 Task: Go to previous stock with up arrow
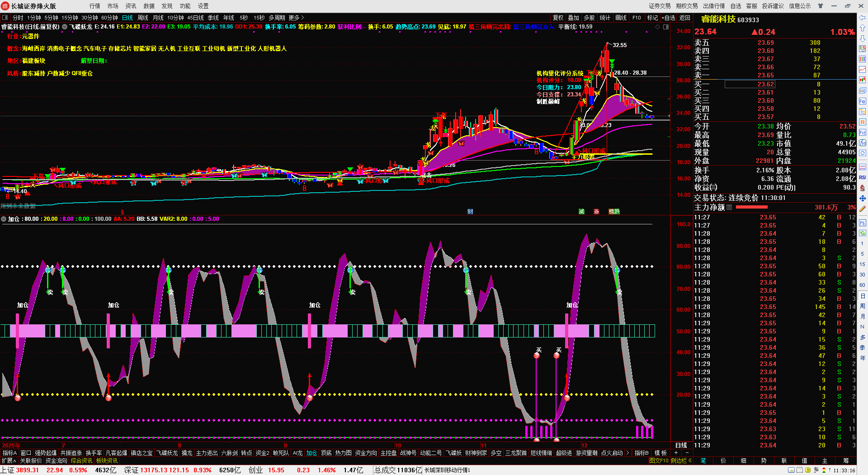point(863,28)
